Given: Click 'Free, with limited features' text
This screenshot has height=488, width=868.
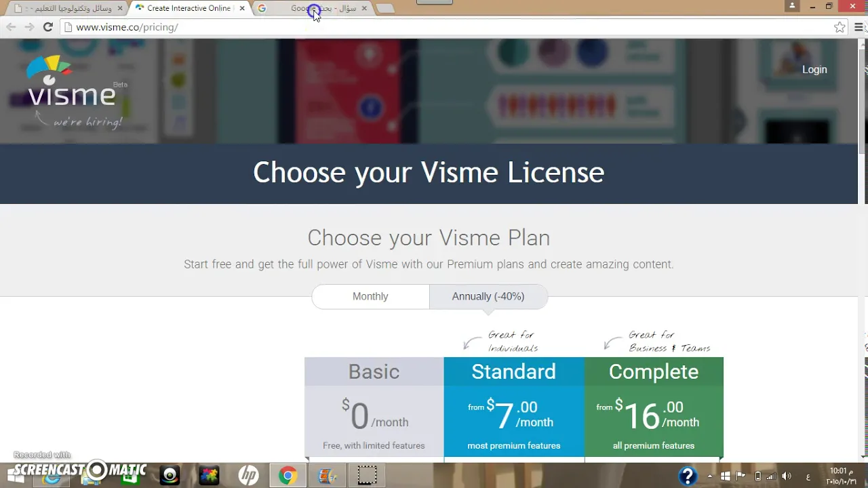Looking at the screenshot, I should point(374,445).
